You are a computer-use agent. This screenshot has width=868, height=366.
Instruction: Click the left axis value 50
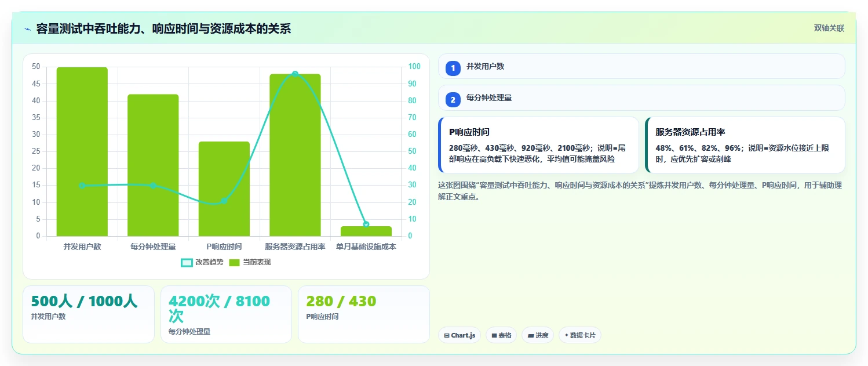click(x=36, y=67)
